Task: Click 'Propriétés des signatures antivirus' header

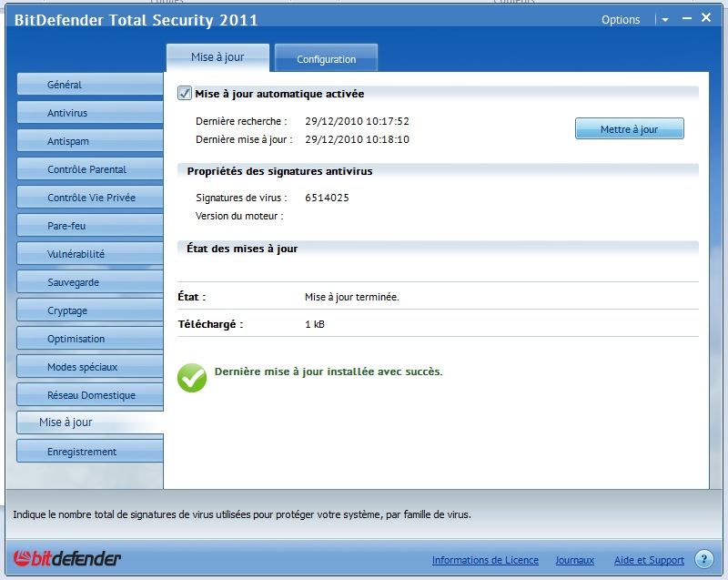Action: (x=279, y=171)
